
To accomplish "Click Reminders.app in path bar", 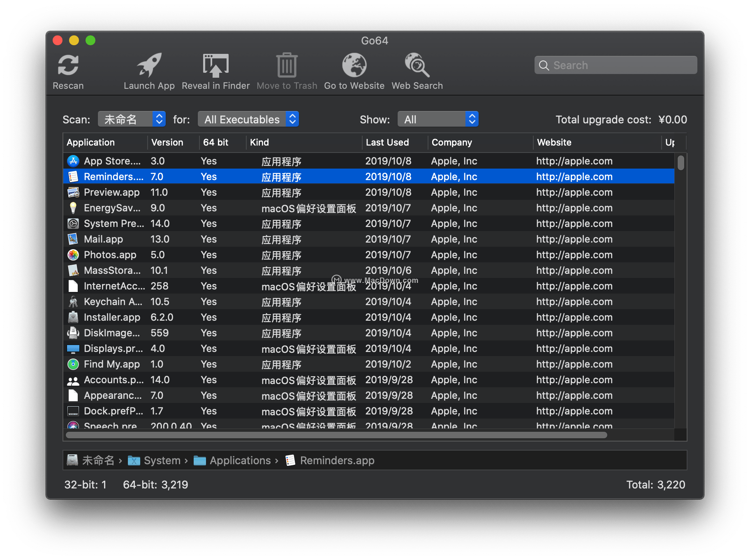I will pyautogui.click(x=330, y=460).
